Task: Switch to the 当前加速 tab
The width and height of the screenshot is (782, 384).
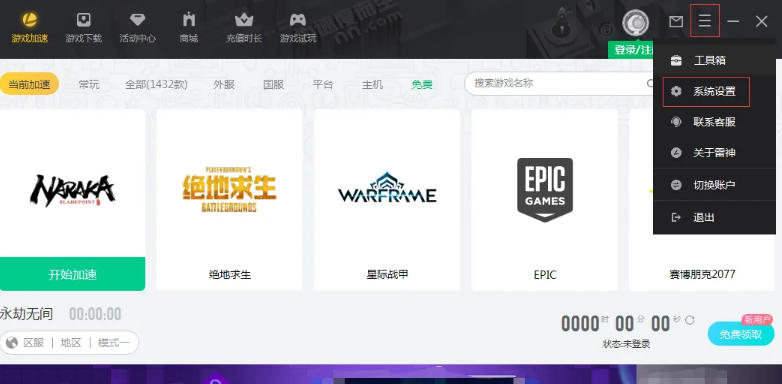Action: click(29, 84)
